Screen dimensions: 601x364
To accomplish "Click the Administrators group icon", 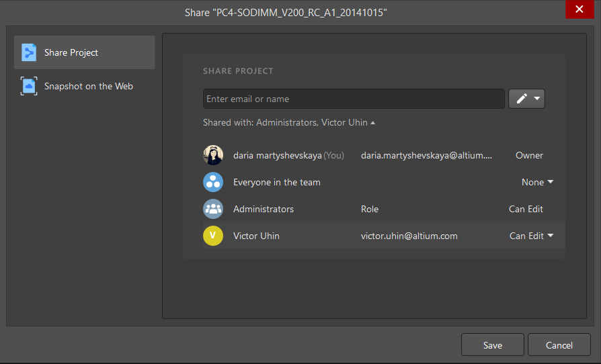I will tap(213, 209).
